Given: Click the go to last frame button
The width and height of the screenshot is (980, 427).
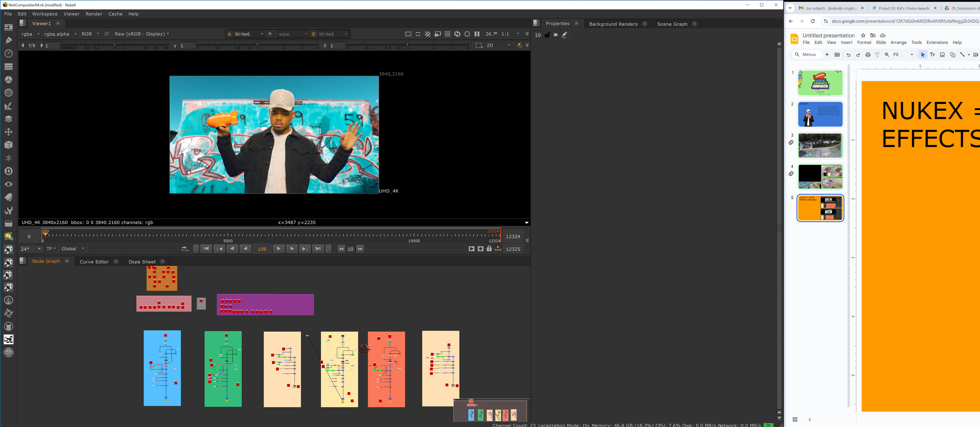Looking at the screenshot, I should 318,249.
